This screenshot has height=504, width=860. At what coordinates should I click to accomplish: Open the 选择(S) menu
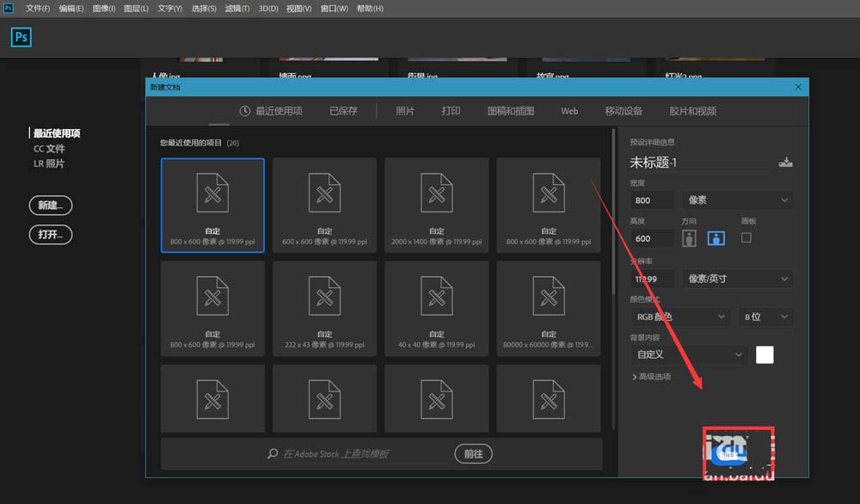[x=204, y=9]
